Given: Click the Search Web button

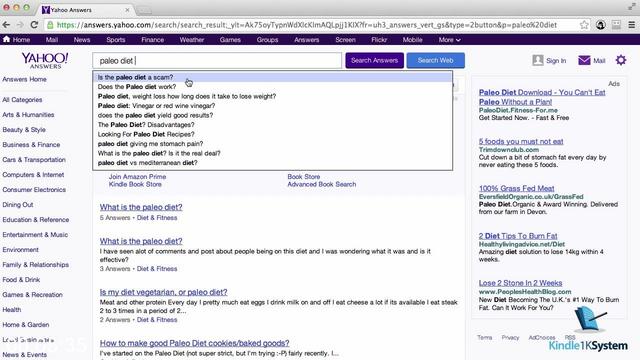Looking at the screenshot, I should 436,60.
